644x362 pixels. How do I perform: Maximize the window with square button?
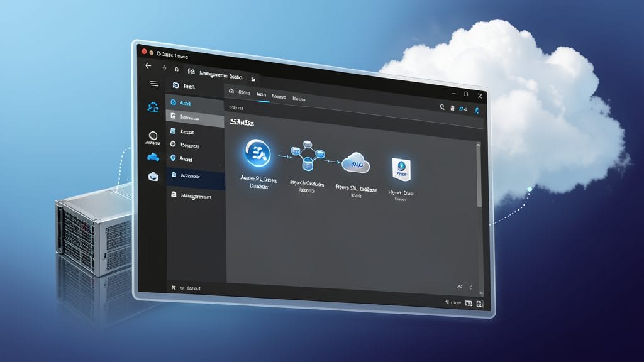[466, 94]
